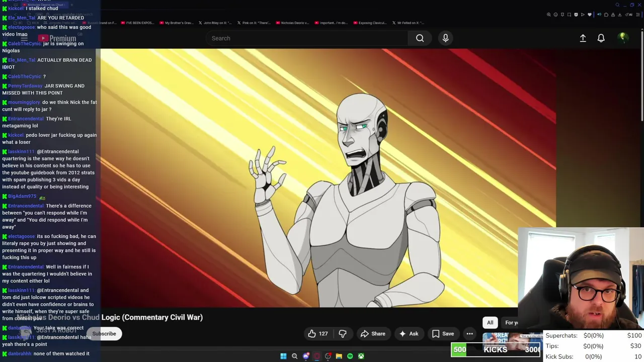Click browser tab search magnifier icon
Screen dimensions: 644x362
tap(617, 5)
